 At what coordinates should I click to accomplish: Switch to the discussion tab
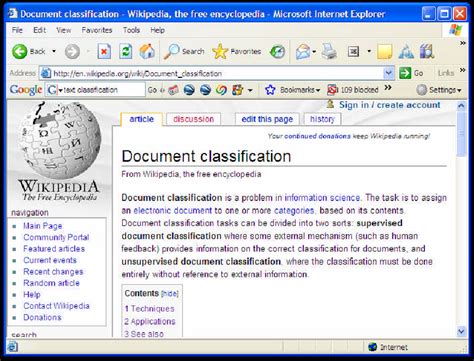click(x=193, y=119)
